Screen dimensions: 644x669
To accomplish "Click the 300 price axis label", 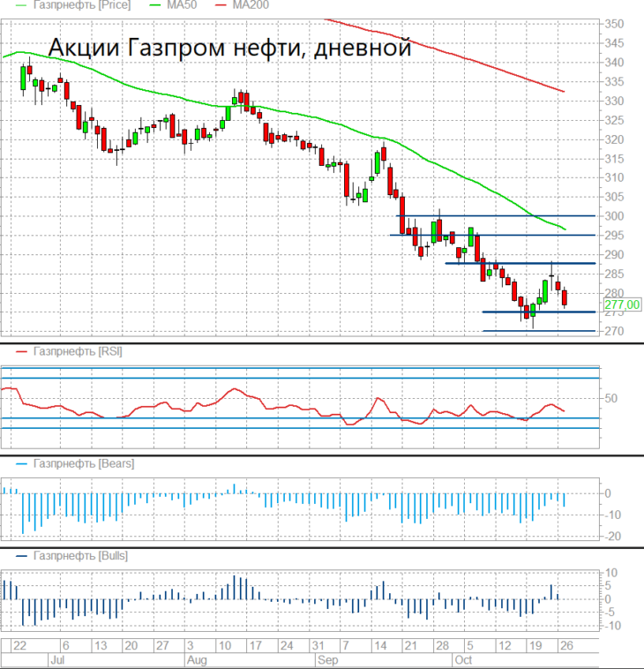I will pos(614,216).
